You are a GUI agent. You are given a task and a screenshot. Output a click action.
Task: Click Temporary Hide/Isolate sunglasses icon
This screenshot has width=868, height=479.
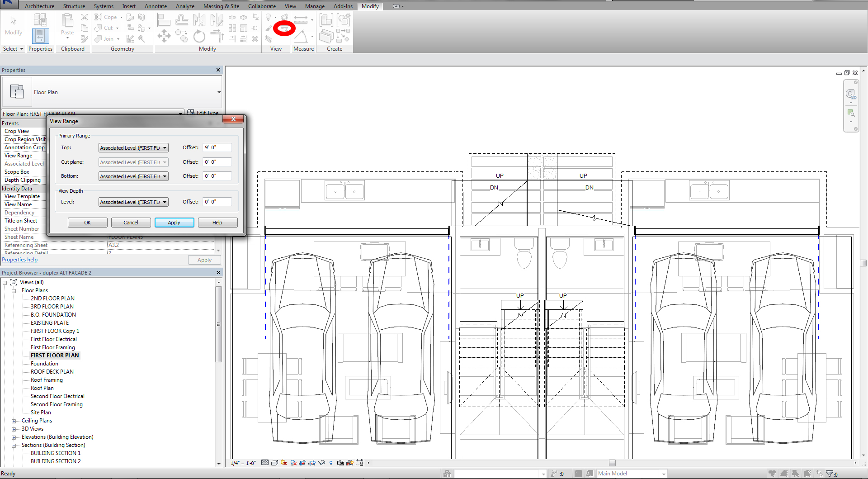pos(321,463)
